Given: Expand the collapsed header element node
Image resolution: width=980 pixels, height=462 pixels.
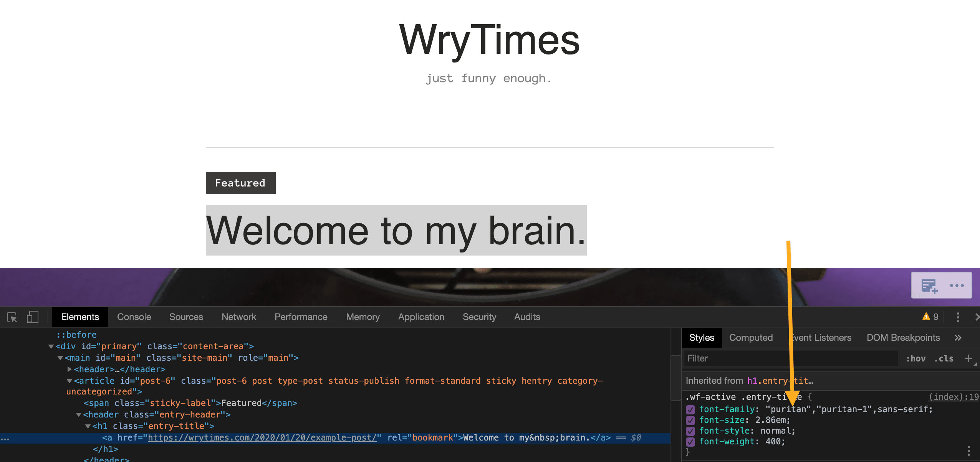Looking at the screenshot, I should click(70, 369).
